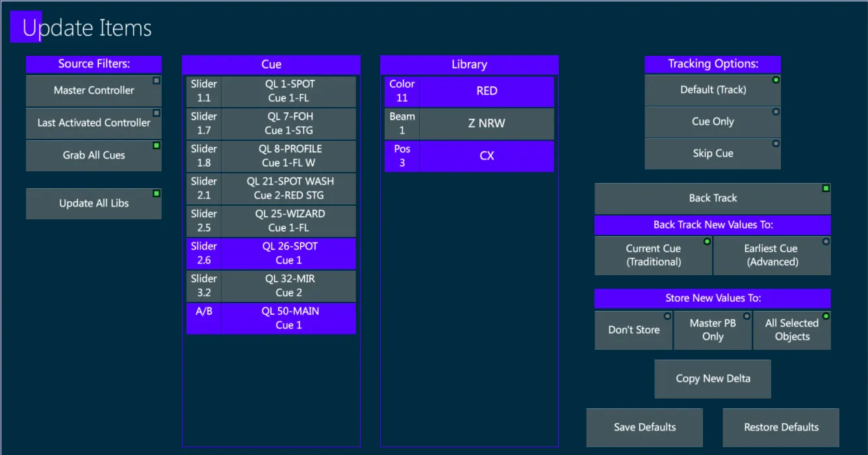Click the Update Items title
The image size is (868, 455).
tap(87, 28)
